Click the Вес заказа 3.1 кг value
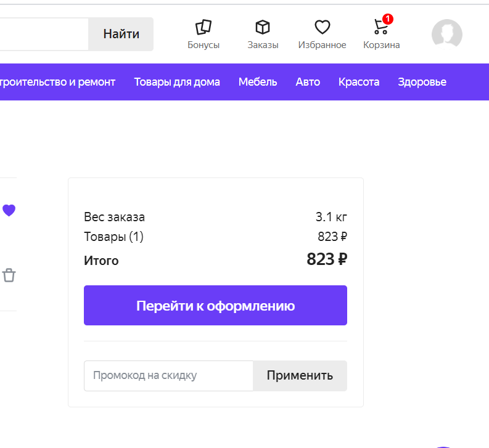Image resolution: width=489 pixels, height=448 pixels. click(x=331, y=217)
